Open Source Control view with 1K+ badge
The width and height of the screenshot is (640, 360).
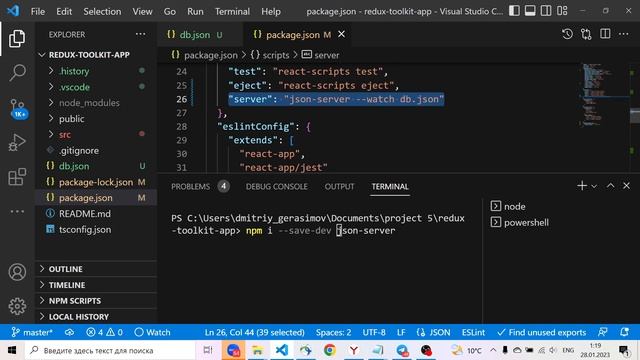[18, 108]
